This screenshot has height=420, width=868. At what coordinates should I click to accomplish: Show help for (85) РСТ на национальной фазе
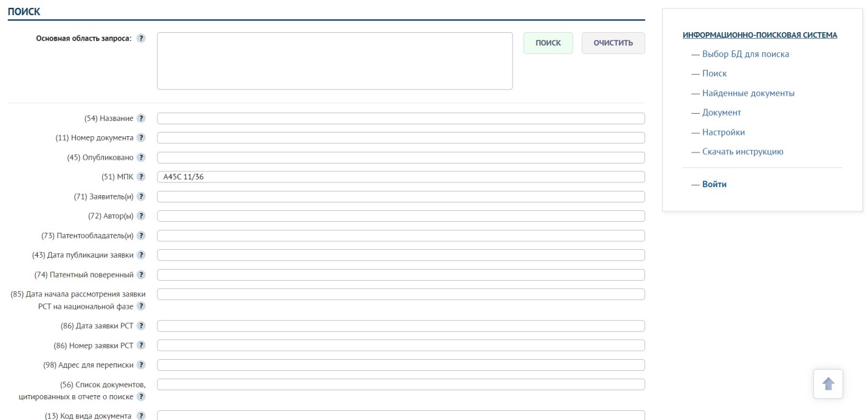pyautogui.click(x=141, y=306)
